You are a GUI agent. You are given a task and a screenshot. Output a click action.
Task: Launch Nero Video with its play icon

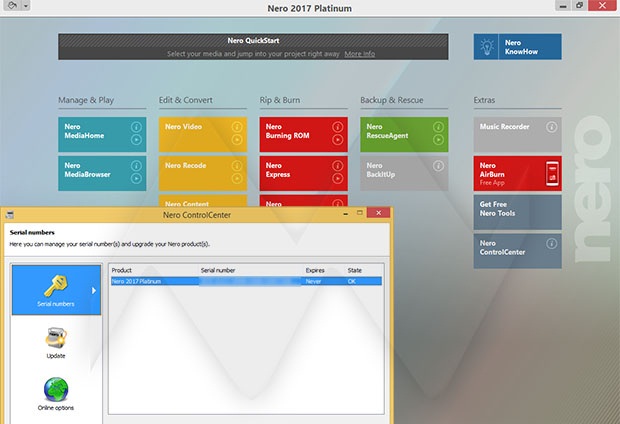(x=237, y=140)
